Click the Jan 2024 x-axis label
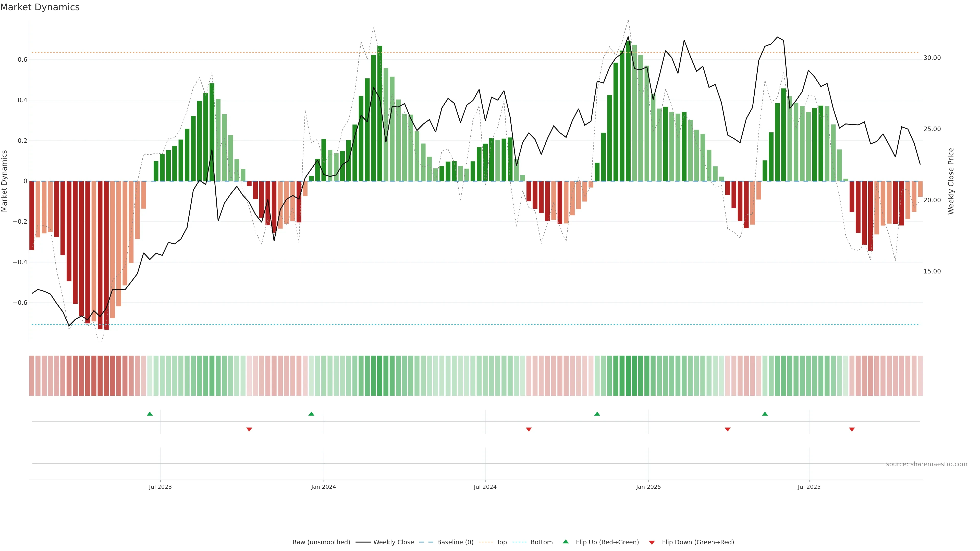The image size is (980, 551). (x=323, y=487)
